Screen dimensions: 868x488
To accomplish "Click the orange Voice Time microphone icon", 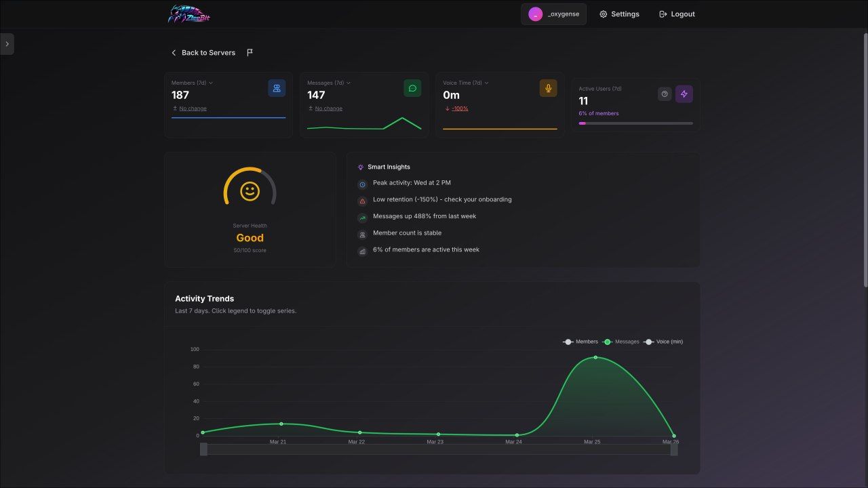I will click(x=548, y=88).
